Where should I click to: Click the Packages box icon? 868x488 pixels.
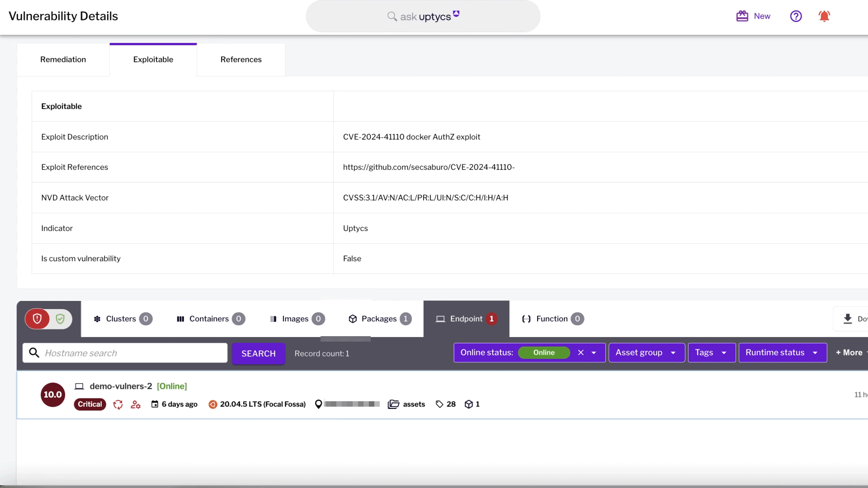352,319
